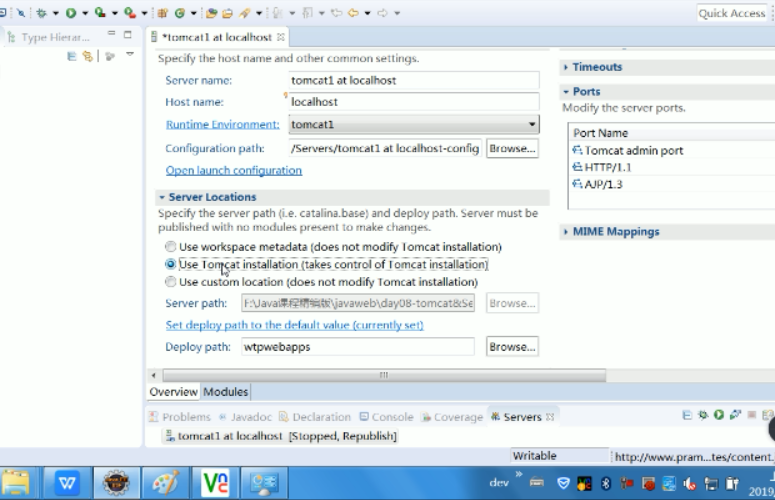Click the Open Task folder icon

(x=228, y=13)
